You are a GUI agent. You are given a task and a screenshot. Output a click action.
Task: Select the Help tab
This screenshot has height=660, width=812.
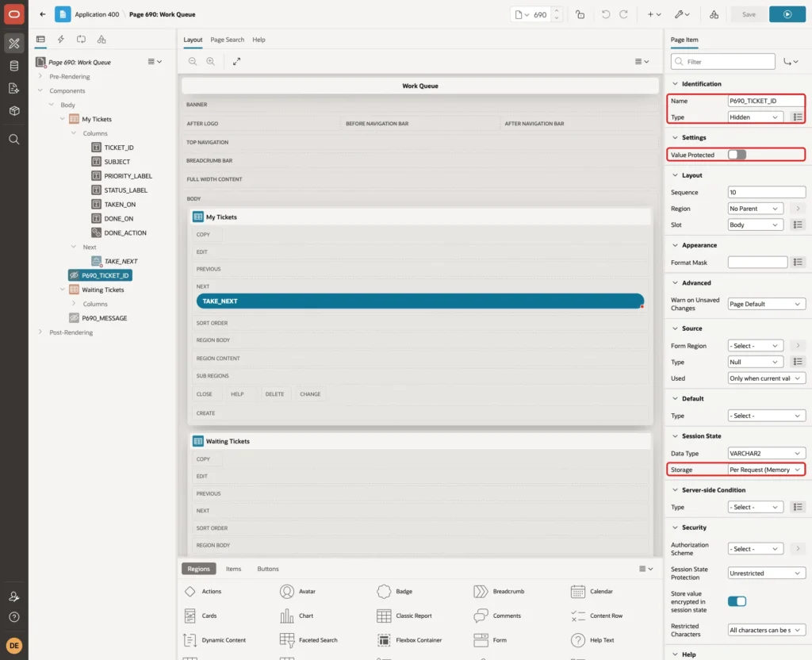click(259, 40)
